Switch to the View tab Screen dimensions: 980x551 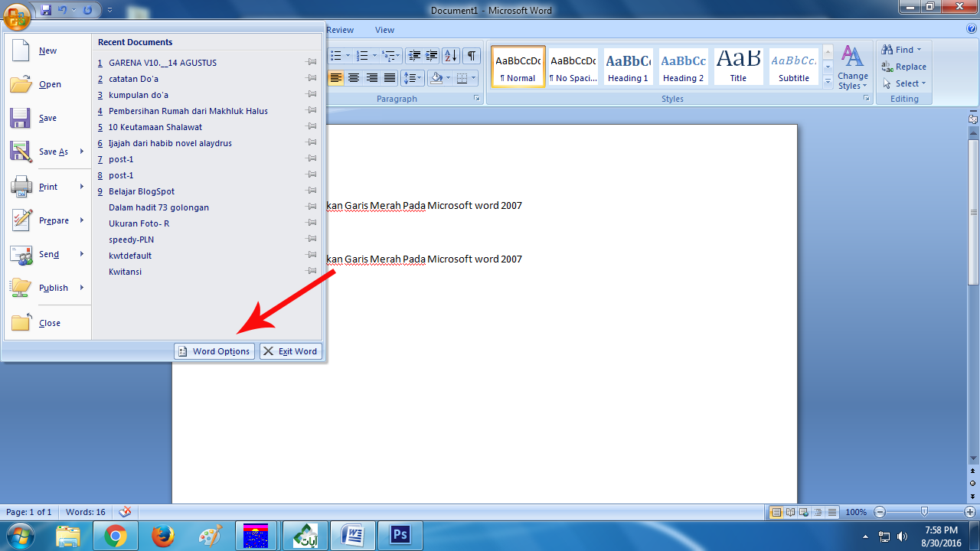384,30
